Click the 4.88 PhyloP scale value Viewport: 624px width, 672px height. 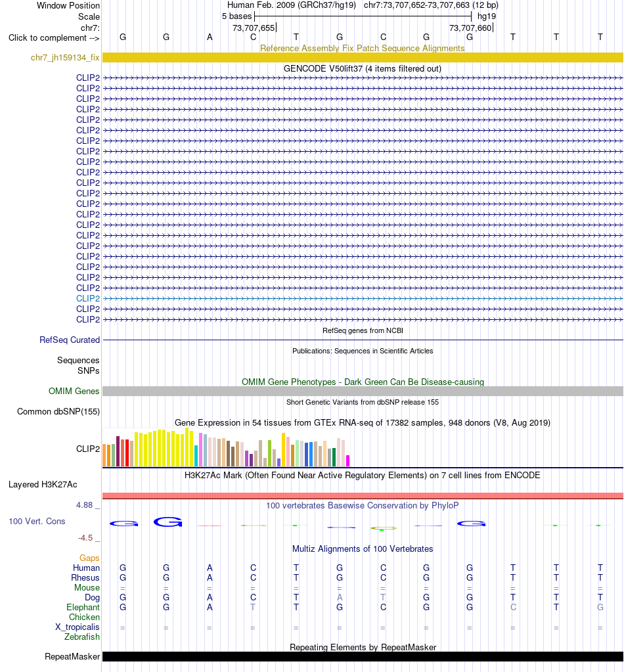tap(85, 505)
